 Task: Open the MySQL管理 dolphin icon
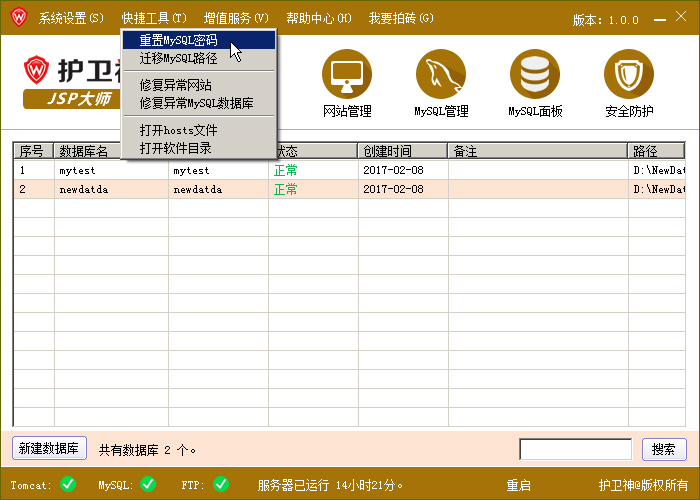click(x=441, y=74)
